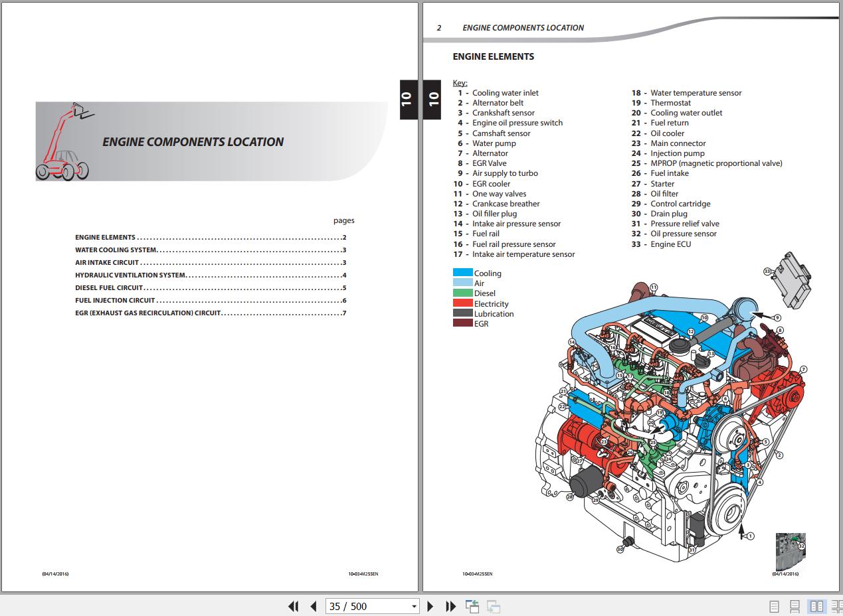The height and width of the screenshot is (616, 843).
Task: Open the WATER COOLING SYSTEM contents entry
Action: pos(116,250)
